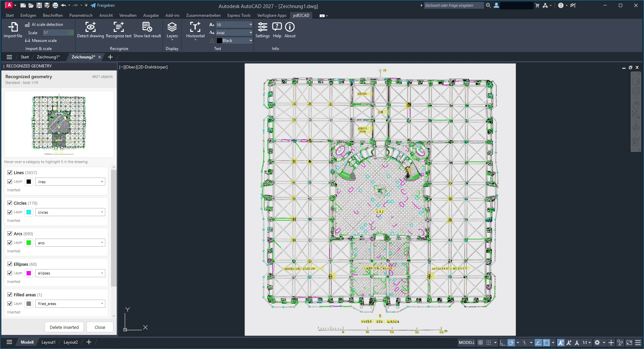The width and height of the screenshot is (644, 349).
Task: Open the text color Black dropdown
Action: [x=234, y=41]
